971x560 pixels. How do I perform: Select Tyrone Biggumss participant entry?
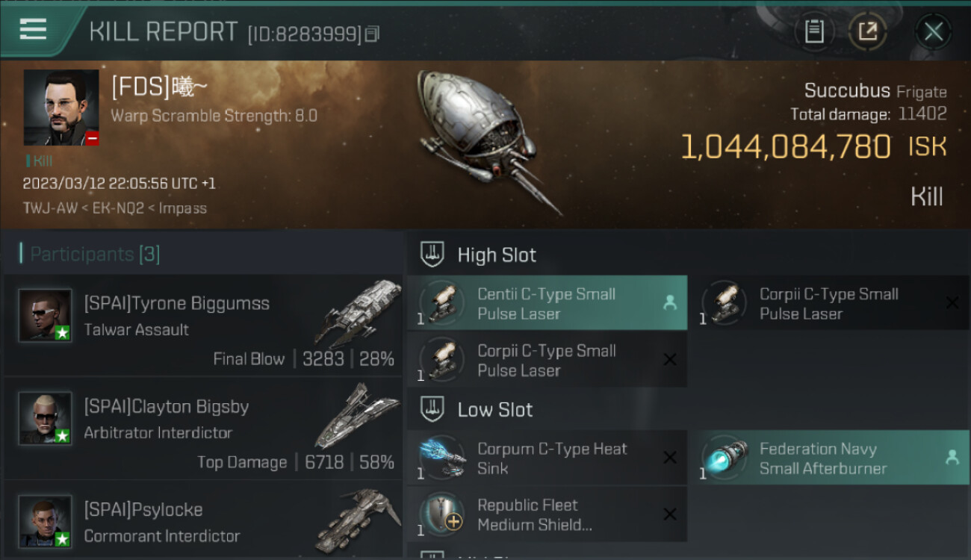[203, 325]
